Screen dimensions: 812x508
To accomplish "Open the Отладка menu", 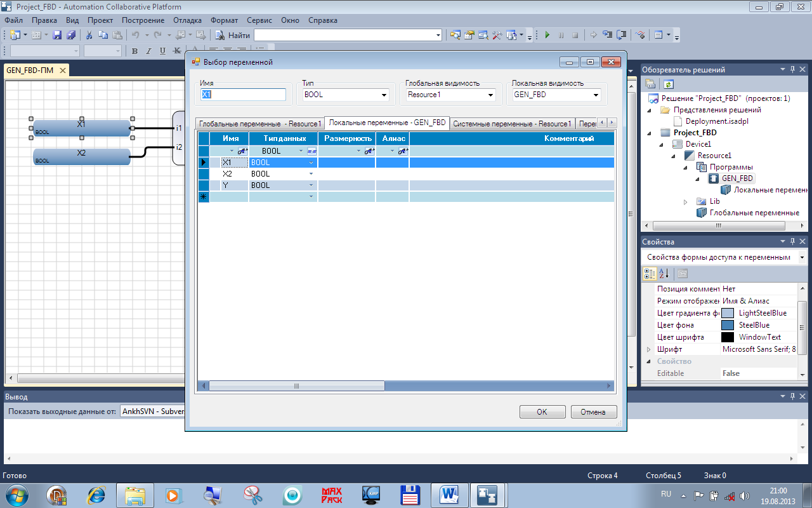I will [187, 20].
